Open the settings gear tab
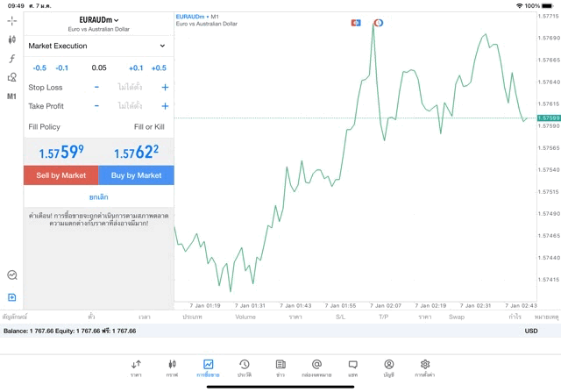Screen dimensions: 561x392 pyautogui.click(x=424, y=368)
